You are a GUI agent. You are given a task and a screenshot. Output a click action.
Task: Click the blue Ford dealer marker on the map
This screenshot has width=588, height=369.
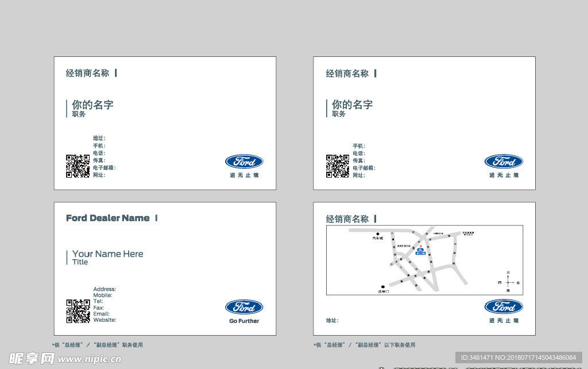[420, 251]
